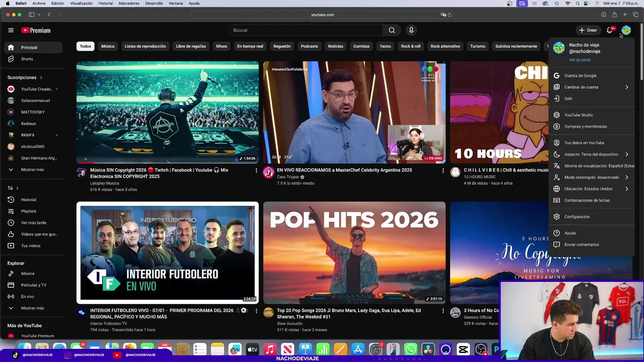
Task: Click the search magnifier button
Action: 391,30
